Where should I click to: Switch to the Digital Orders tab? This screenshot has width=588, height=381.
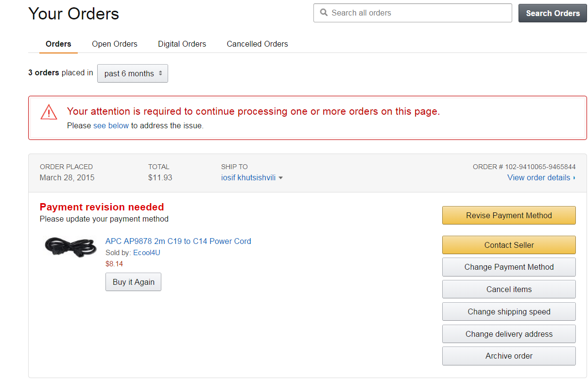pos(182,44)
